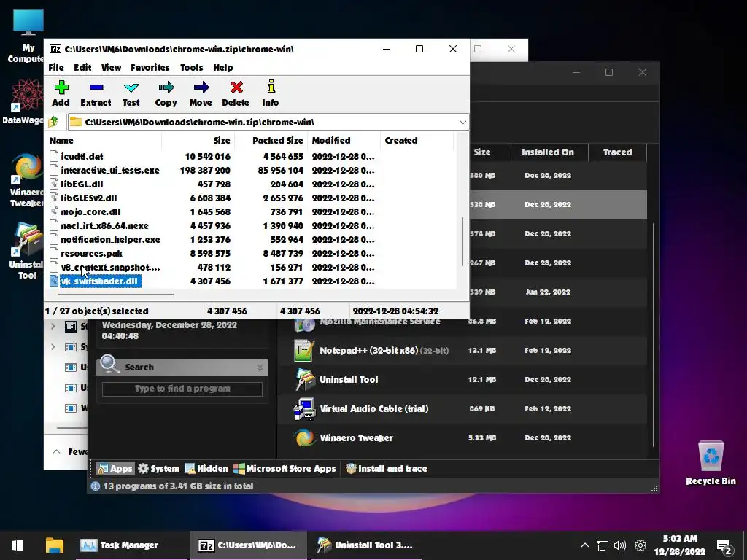This screenshot has height=560, width=747.
Task: Sort Uninstall Tool list by Size
Action: click(x=482, y=152)
